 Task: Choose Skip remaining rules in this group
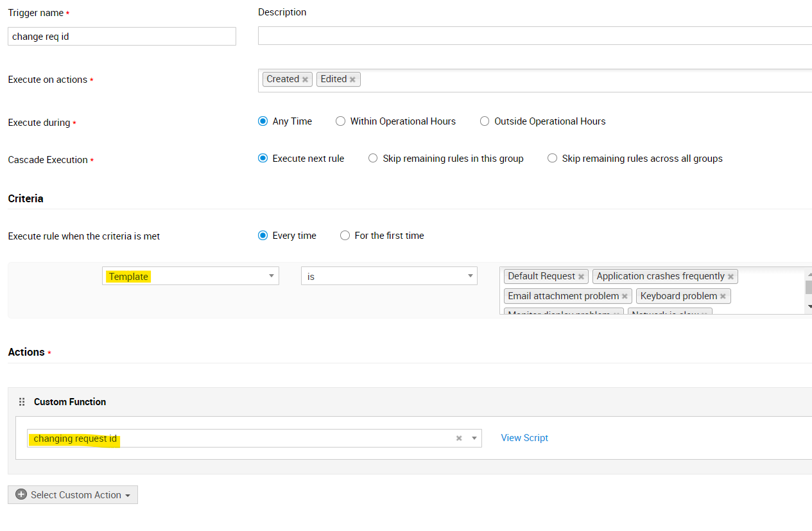click(373, 159)
